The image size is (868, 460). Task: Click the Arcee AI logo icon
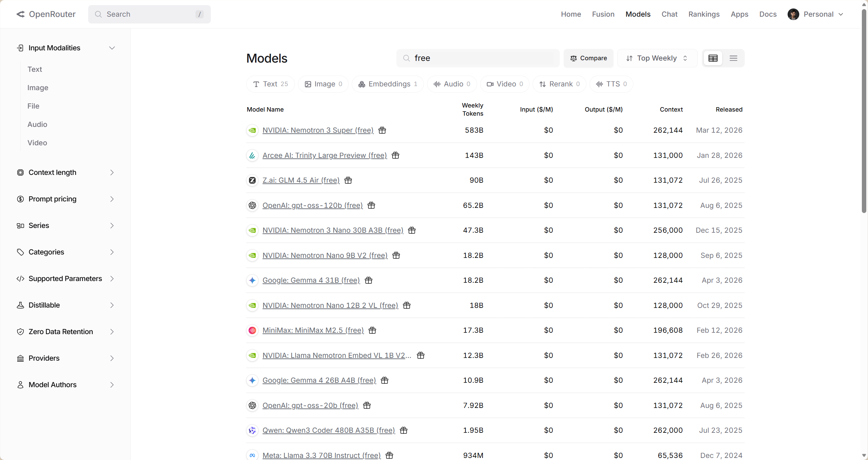point(252,155)
